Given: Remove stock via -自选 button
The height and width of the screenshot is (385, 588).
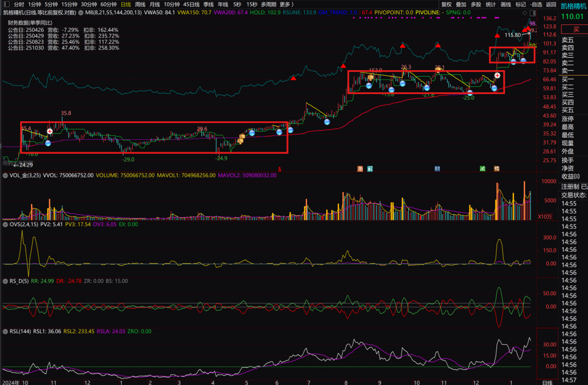Looking at the screenshot, I should point(536,4).
